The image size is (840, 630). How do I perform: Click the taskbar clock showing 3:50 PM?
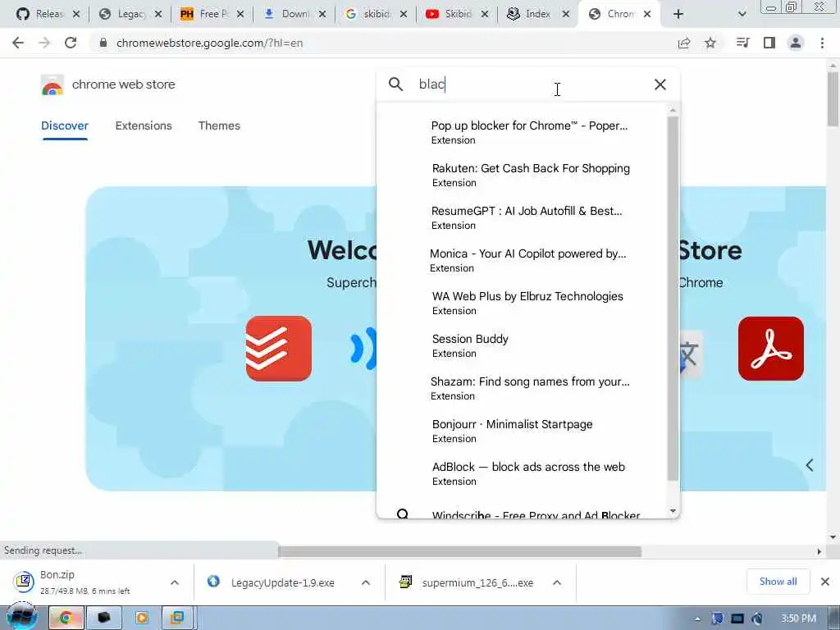[798, 619]
